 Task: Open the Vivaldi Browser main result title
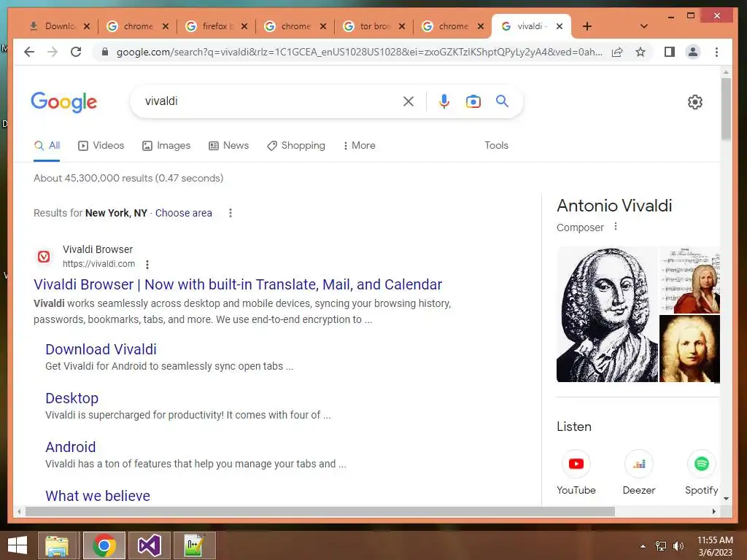[238, 284]
